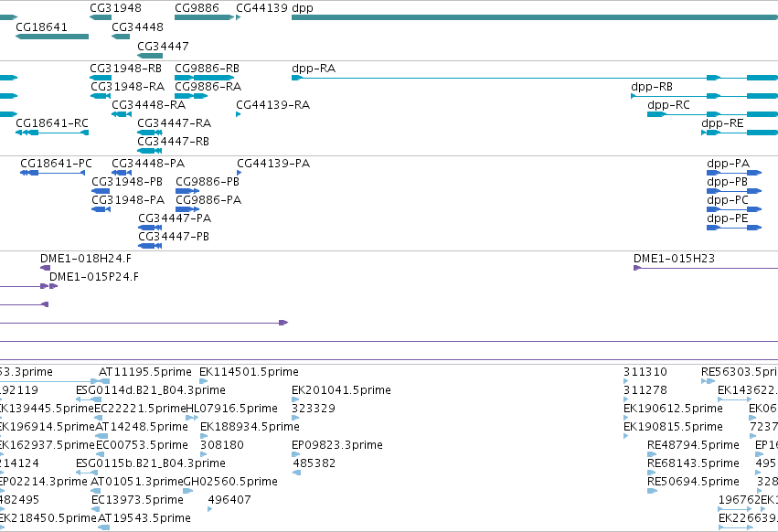This screenshot has height=532, width=778.
Task: Select the CG44139 gene label
Action: pyautogui.click(x=261, y=8)
